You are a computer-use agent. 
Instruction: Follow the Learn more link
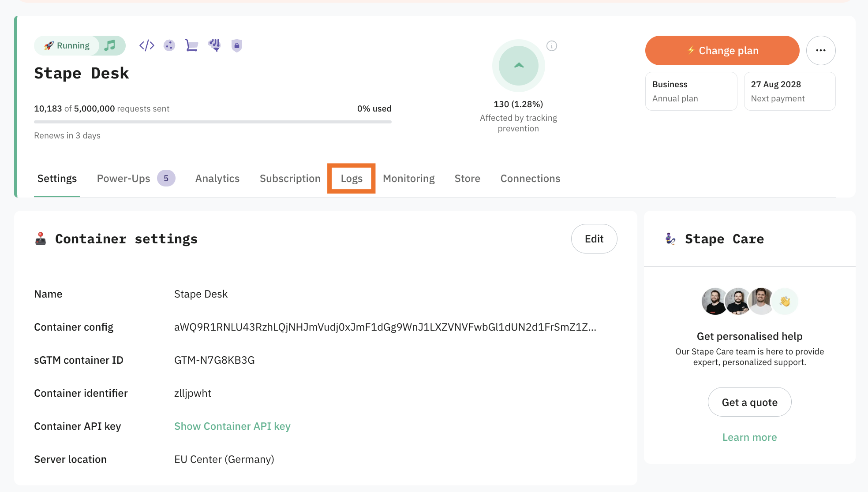(x=750, y=437)
